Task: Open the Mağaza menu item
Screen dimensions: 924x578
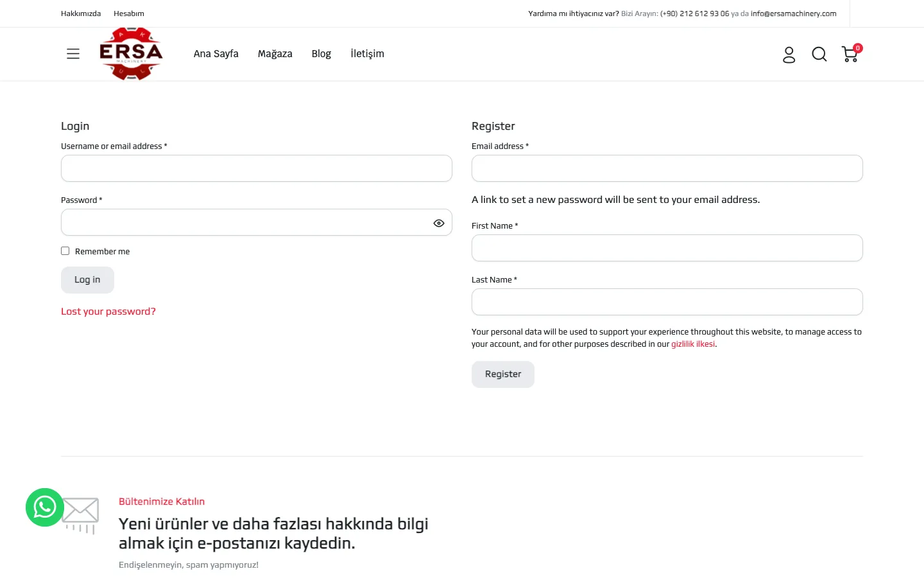Action: (275, 54)
